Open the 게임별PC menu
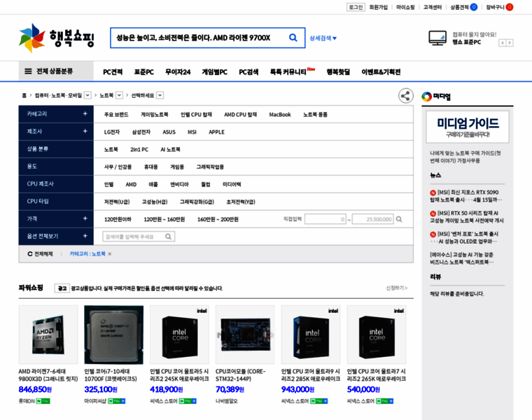The width and height of the screenshot is (532, 420). click(x=214, y=72)
